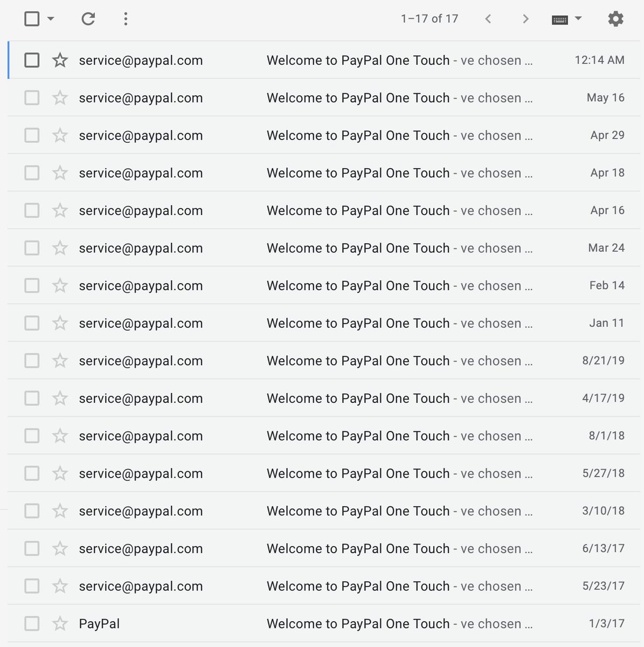Viewport: 644px width, 647px height.
Task: Open email subject received May 16
Action: point(358,98)
